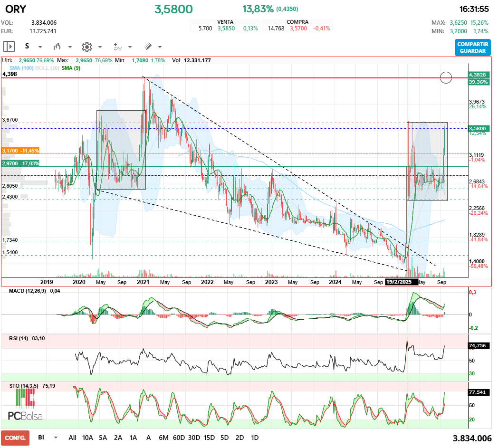Expand the drawing tools dropdown arrow

(160, 47)
